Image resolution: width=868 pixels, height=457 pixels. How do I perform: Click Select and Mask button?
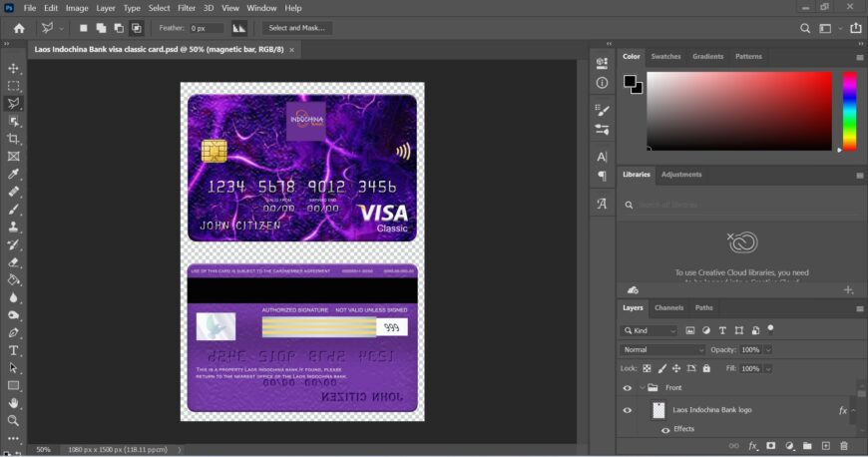point(296,28)
